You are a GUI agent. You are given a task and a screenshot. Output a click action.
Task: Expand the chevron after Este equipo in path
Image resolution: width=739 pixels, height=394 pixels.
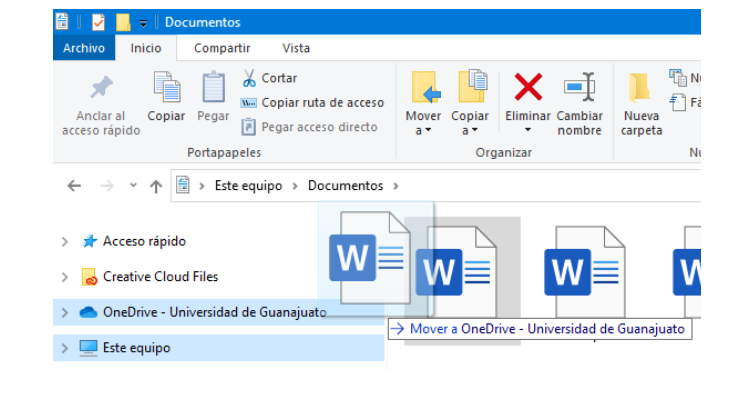coord(295,186)
